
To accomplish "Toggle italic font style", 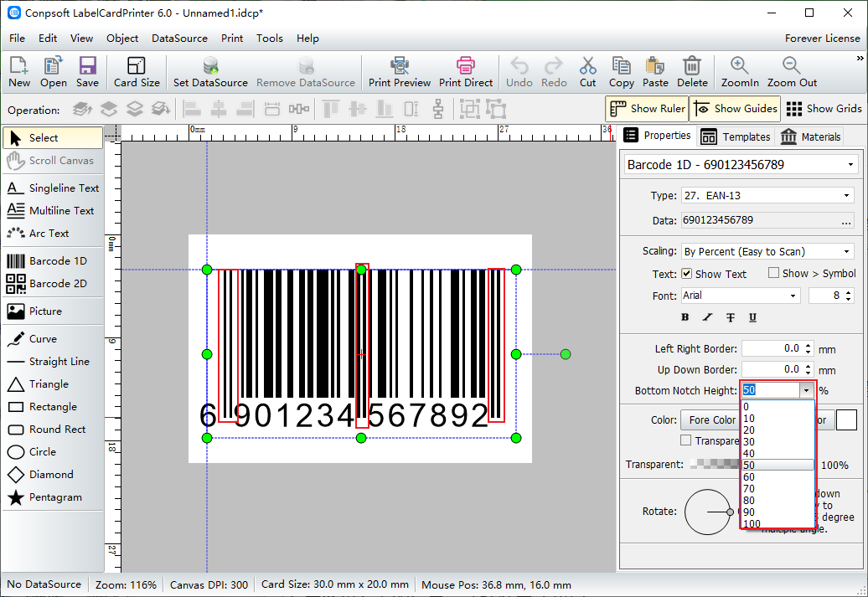I will click(707, 317).
